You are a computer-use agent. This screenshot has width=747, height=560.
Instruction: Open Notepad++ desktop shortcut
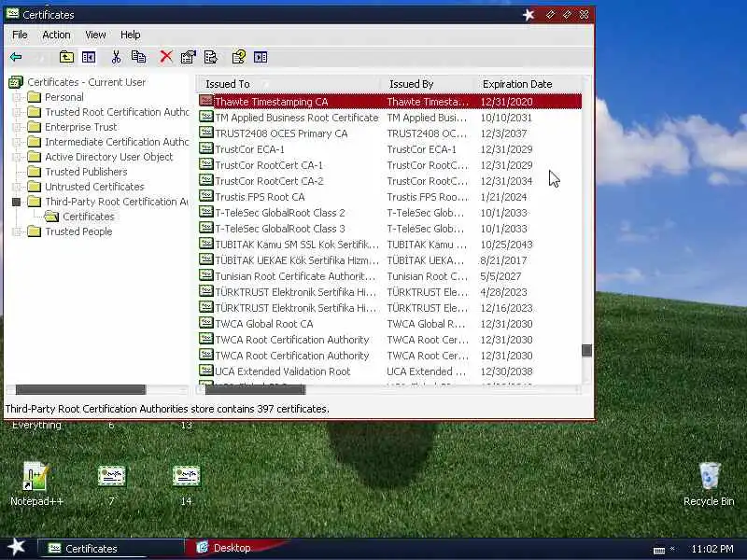[x=36, y=482]
